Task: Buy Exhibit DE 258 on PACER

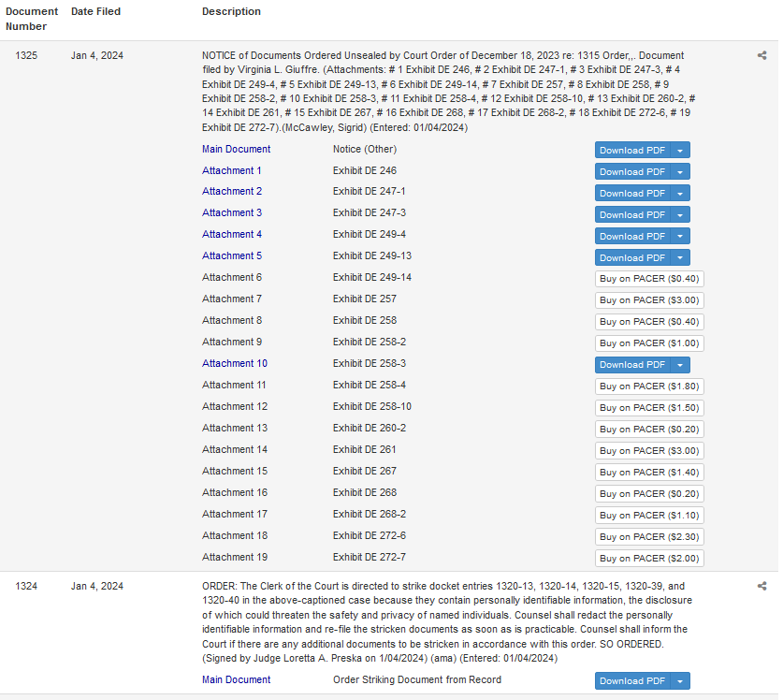Action: [x=649, y=322]
